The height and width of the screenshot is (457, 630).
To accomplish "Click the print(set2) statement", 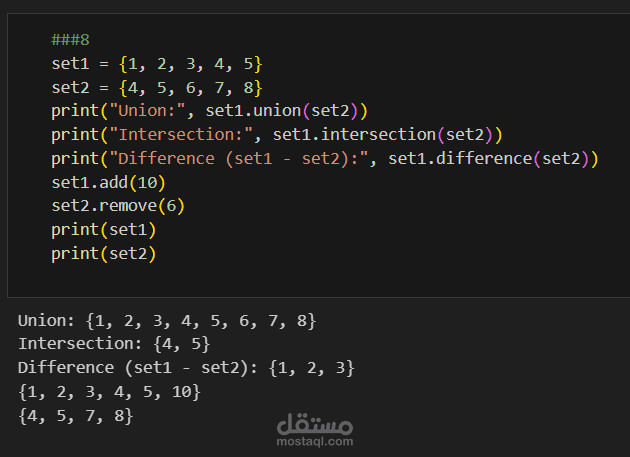I will click(103, 254).
